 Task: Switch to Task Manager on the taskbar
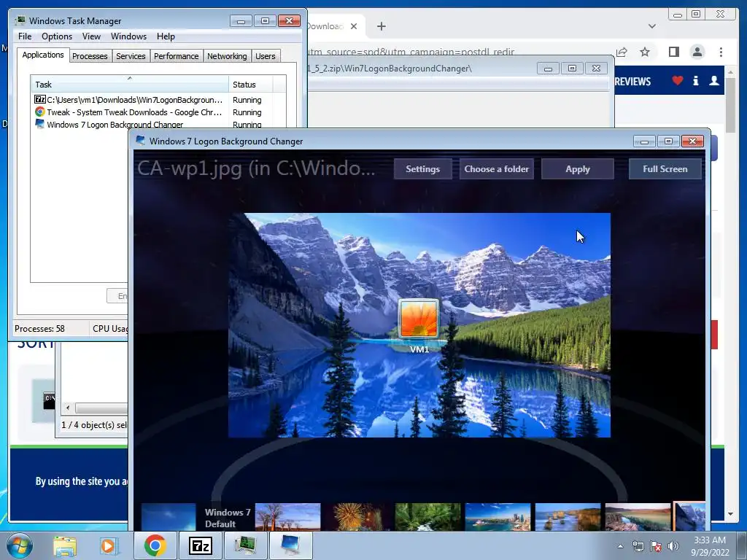click(x=245, y=545)
